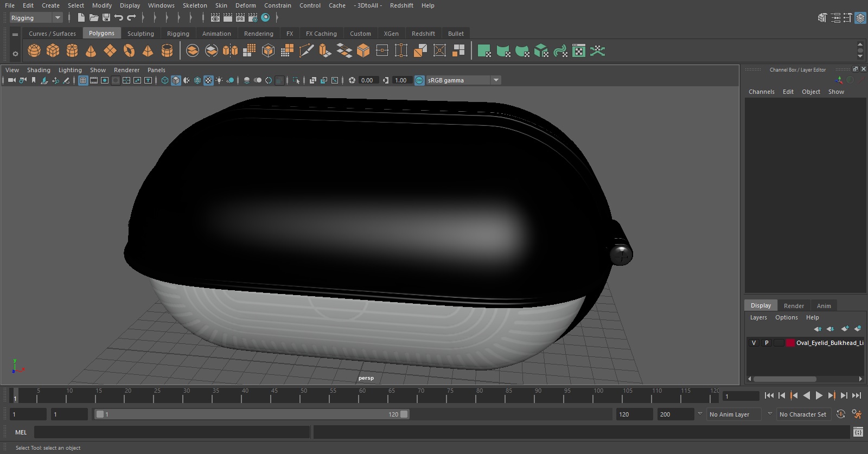
Task: Open the Render View clapperboard icon
Action: 215,18
